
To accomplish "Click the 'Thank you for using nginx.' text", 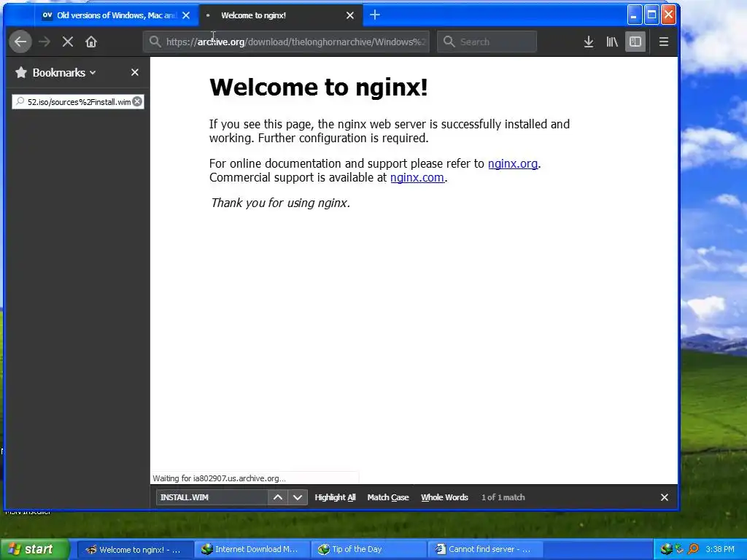I will 280,203.
